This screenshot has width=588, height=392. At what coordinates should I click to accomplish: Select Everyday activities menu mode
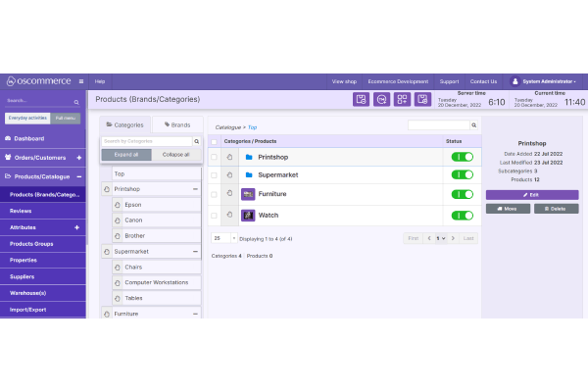click(27, 119)
